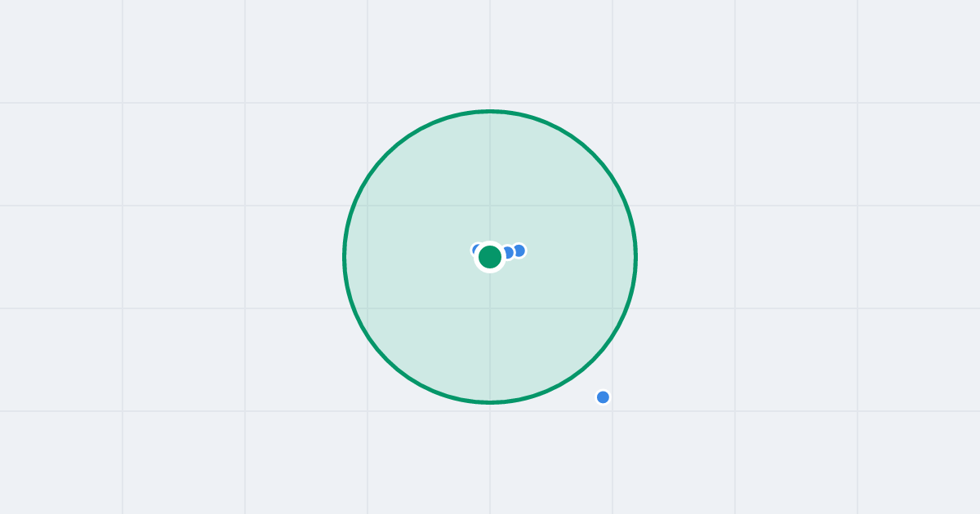
Task: Select the rightmost blue dot near the center
Action: click(x=519, y=250)
